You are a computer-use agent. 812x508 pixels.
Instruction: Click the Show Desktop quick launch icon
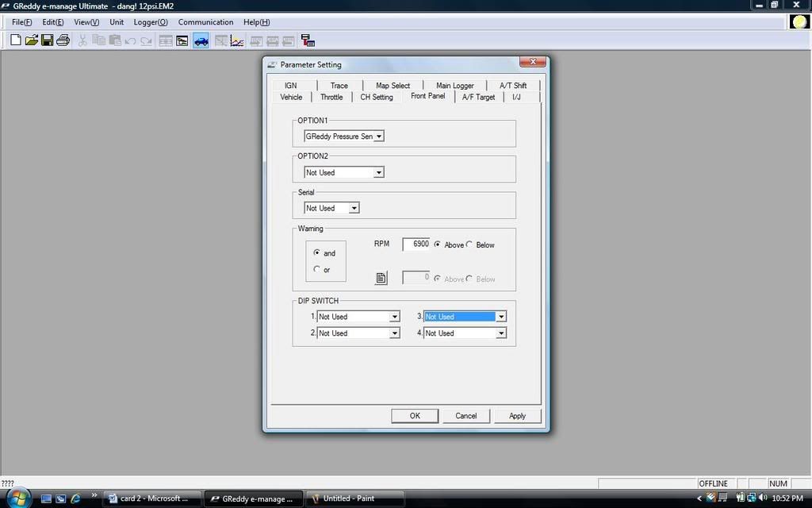[x=46, y=498]
